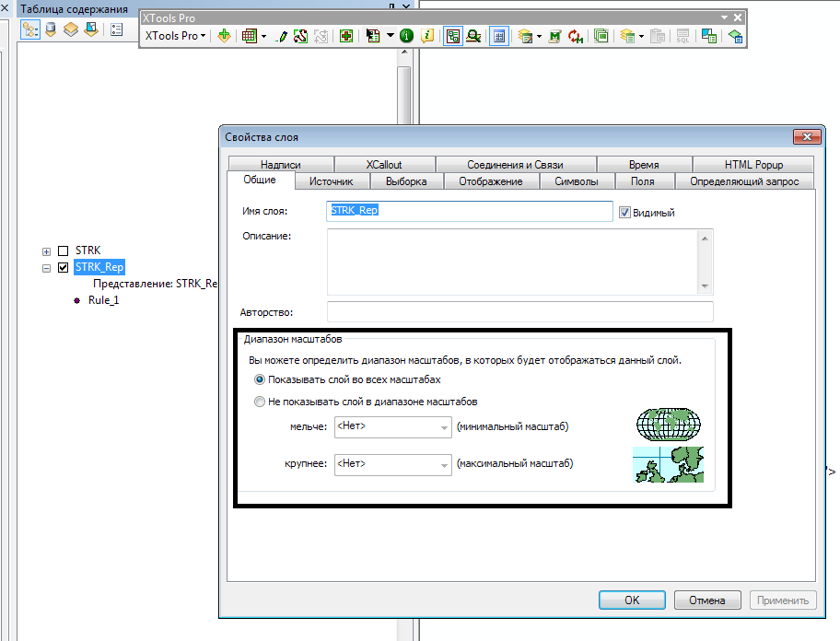Open XTools Pro toolbar options arrow
The height and width of the screenshot is (641, 840).
pos(724,17)
